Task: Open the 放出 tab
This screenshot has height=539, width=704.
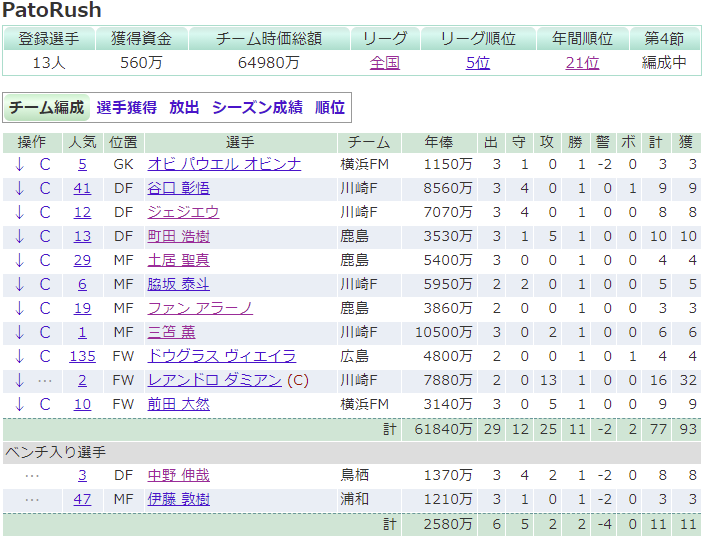Action: click(x=184, y=108)
